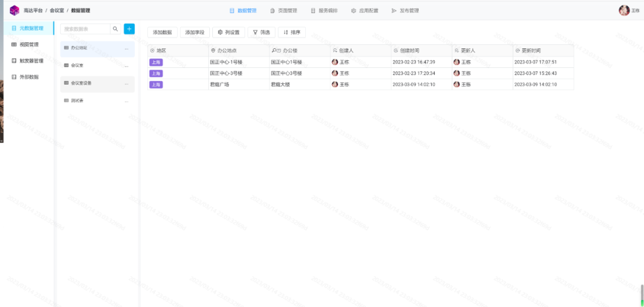Click the search magnifier icon for data tables
The width and height of the screenshot is (644, 307).
116,29
